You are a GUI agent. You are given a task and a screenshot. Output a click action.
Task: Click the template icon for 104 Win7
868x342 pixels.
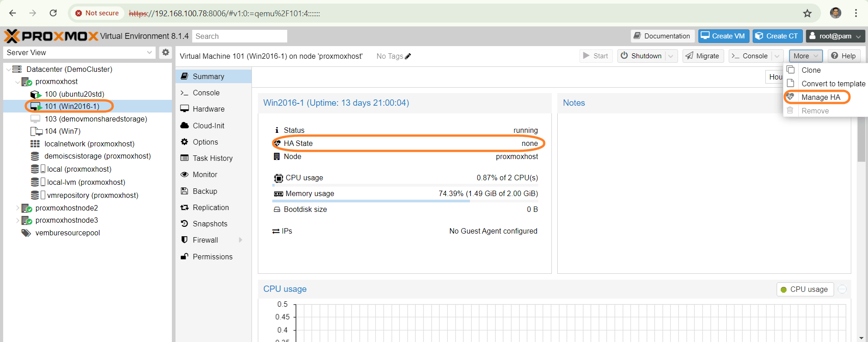click(x=36, y=131)
